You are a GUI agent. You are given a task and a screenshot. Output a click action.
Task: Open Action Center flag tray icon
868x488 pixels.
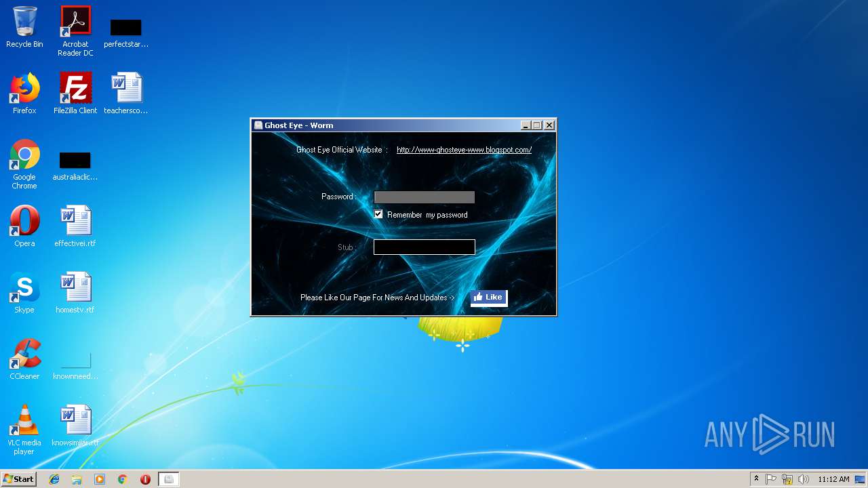click(x=771, y=479)
